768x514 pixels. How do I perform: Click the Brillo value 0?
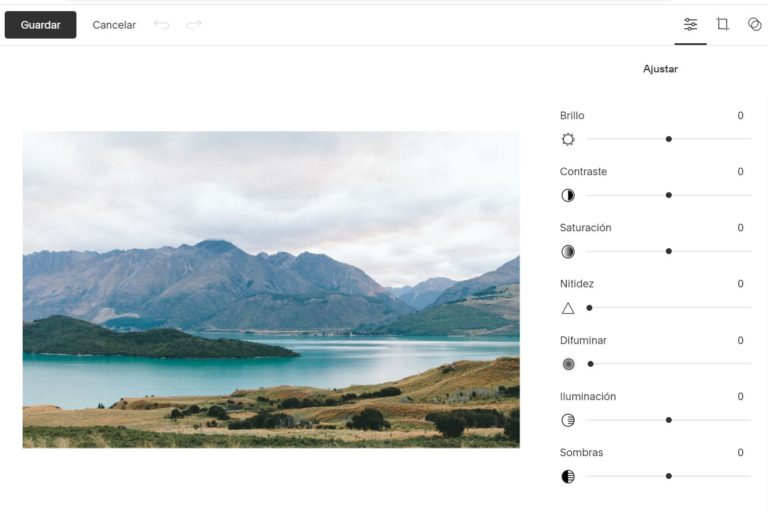tap(741, 116)
